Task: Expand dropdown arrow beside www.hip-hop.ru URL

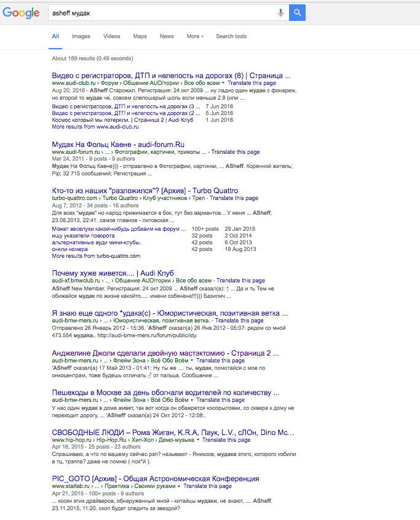Action: pyautogui.click(x=198, y=440)
